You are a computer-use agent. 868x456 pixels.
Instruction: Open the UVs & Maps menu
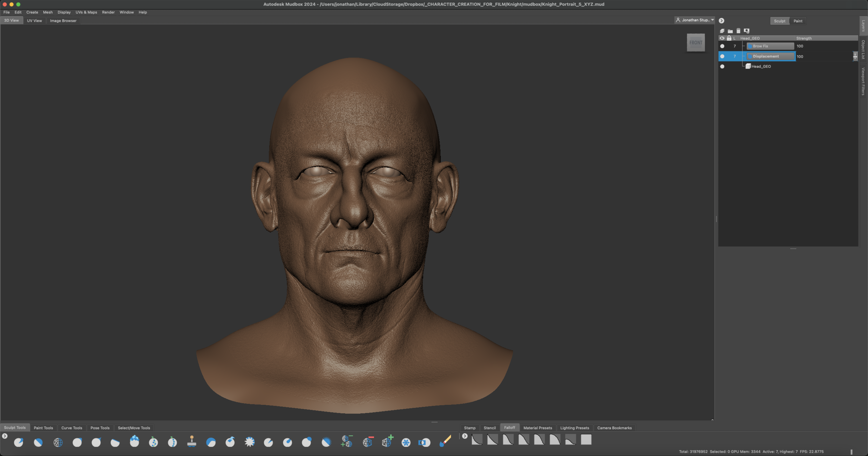coord(86,12)
